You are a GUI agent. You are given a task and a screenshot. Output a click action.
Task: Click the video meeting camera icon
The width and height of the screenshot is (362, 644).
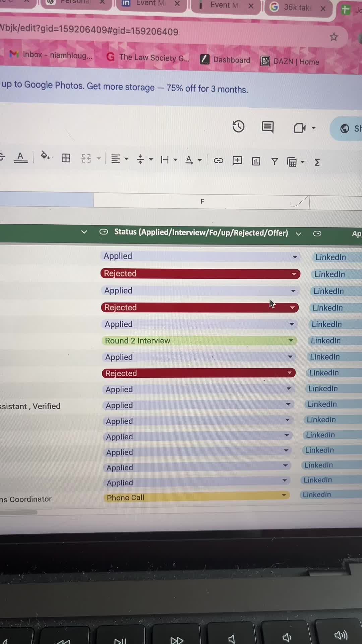click(x=300, y=128)
